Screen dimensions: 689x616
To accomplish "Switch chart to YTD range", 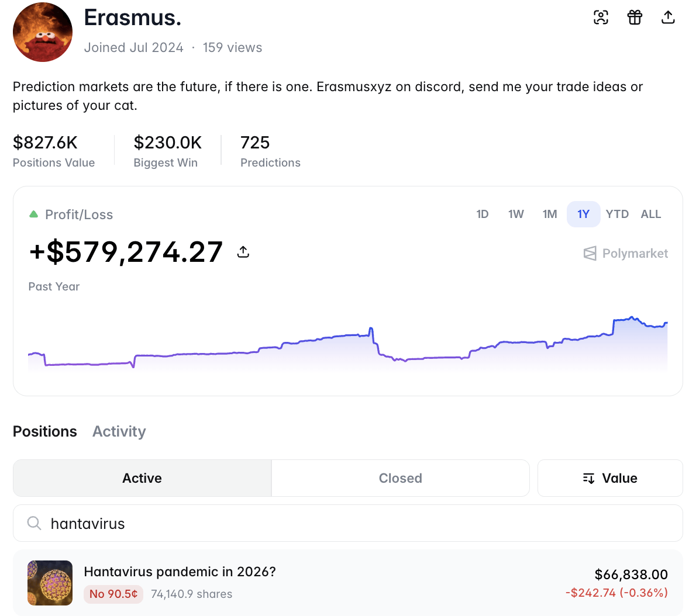I will click(617, 214).
